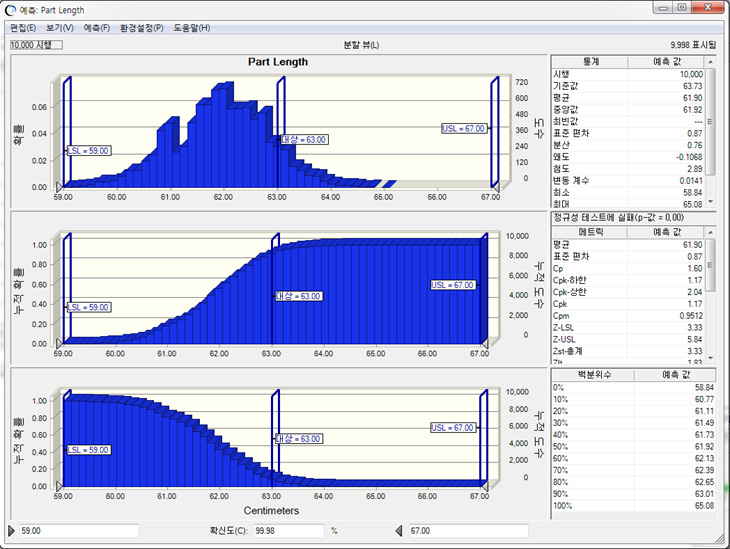The height and width of the screenshot is (549, 730).
Task: Click the 9,998 표시됨 displayed count
Action: coord(693,45)
